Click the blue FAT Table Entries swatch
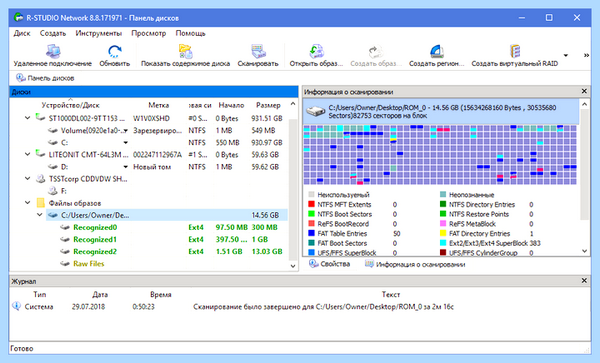The height and width of the screenshot is (363, 600). [x=311, y=233]
